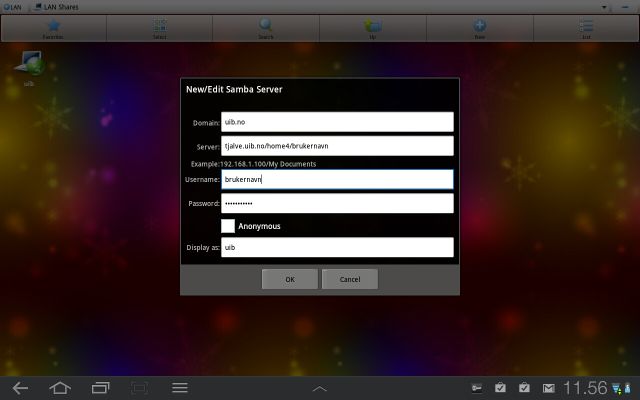
Task: Open the navigation bar menu icon
Action: click(180, 387)
